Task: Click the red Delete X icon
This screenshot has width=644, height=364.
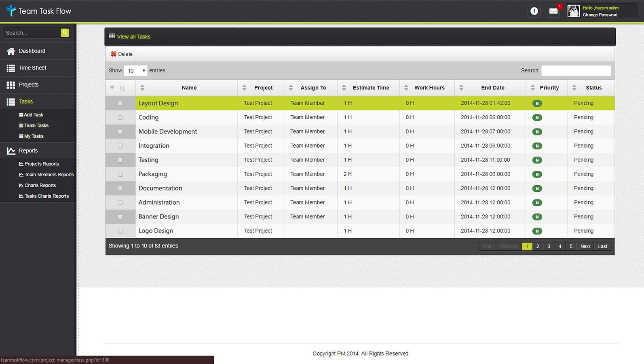Action: [114, 54]
